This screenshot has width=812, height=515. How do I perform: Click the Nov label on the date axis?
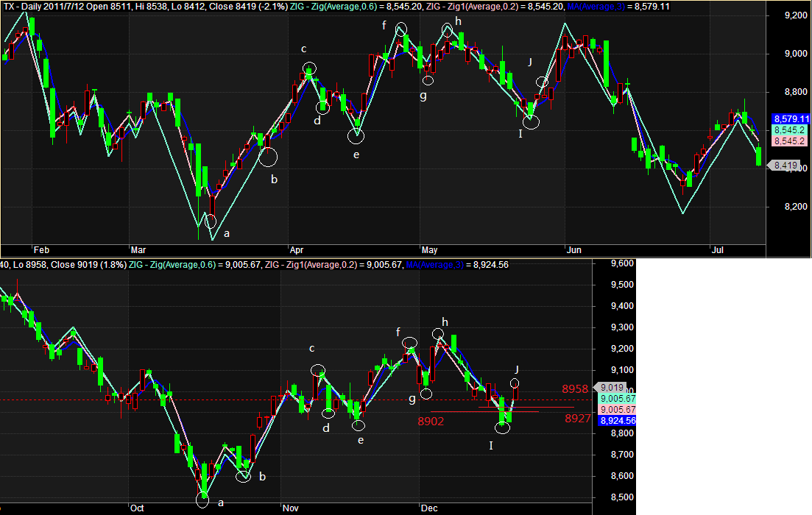click(291, 508)
